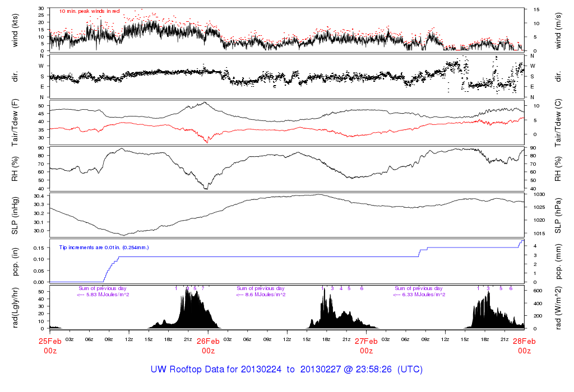This screenshot has width=574, height=392.
Task: Select the "28Feb" date label
Action: point(524,341)
